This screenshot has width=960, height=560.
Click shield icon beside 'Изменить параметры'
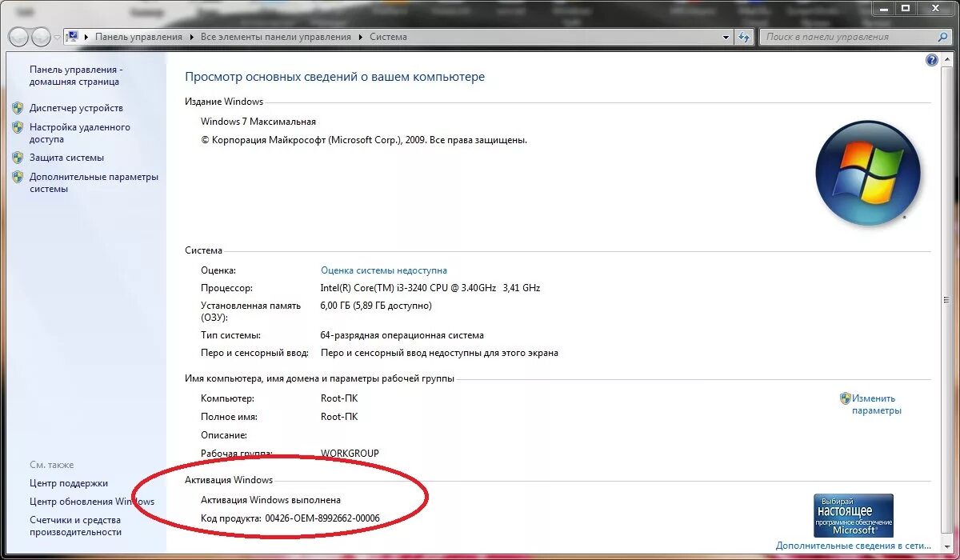[x=845, y=398]
